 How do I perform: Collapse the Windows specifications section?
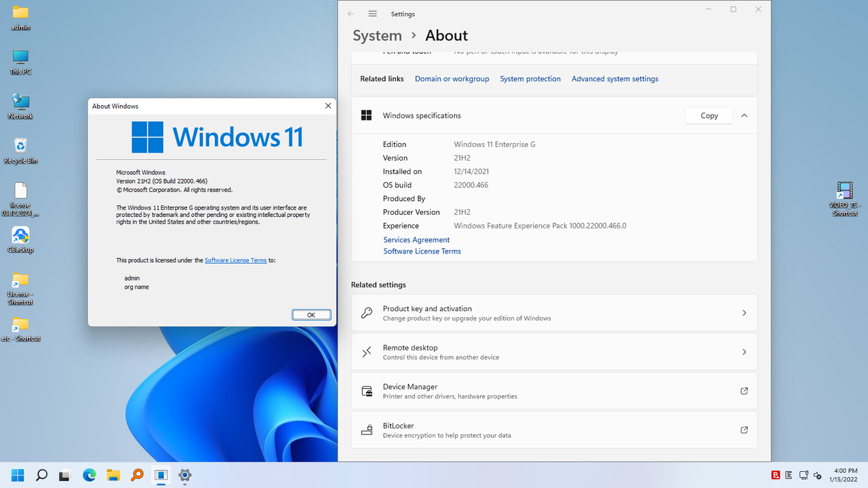(x=744, y=115)
